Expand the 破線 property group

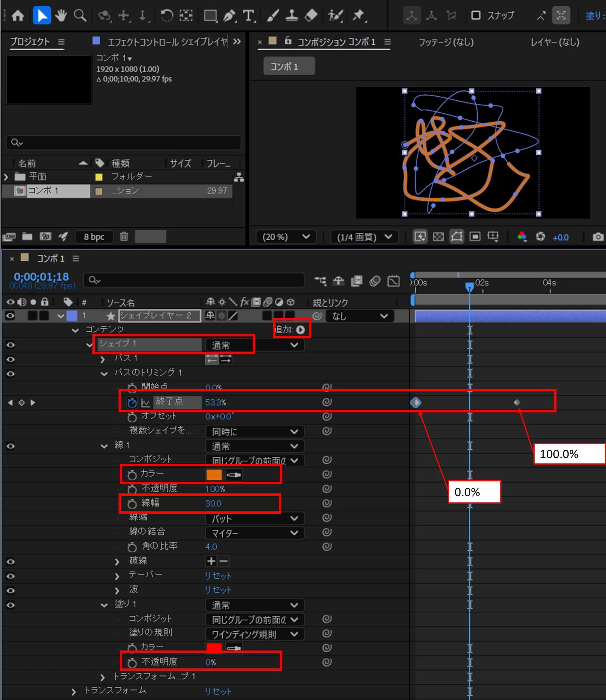117,561
